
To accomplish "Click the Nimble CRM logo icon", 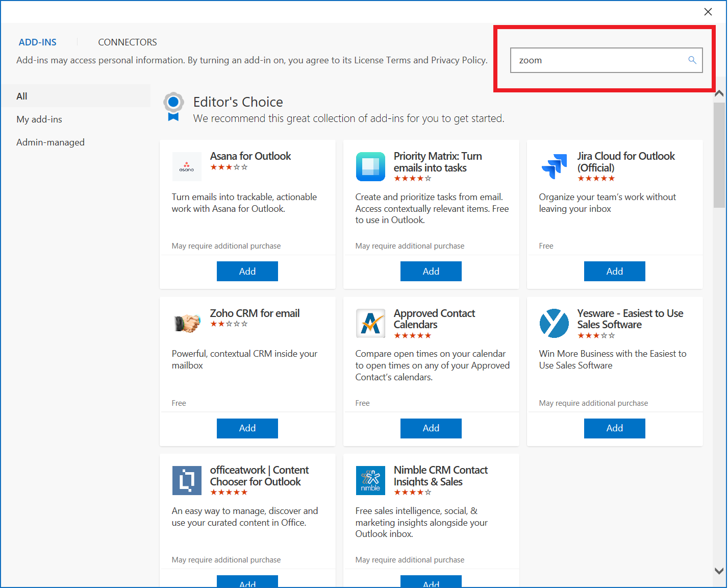I will [x=370, y=480].
